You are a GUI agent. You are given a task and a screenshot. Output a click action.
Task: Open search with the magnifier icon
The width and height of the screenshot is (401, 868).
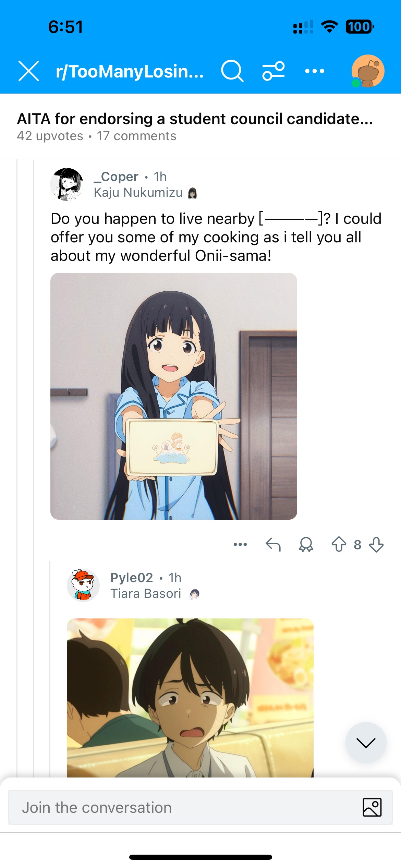tap(232, 71)
